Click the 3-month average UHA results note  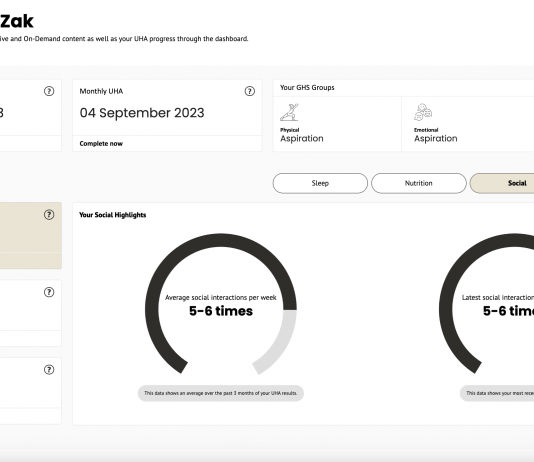(221, 393)
